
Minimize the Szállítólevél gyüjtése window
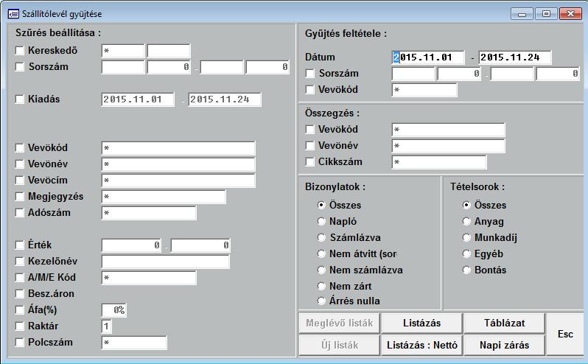coord(522,14)
